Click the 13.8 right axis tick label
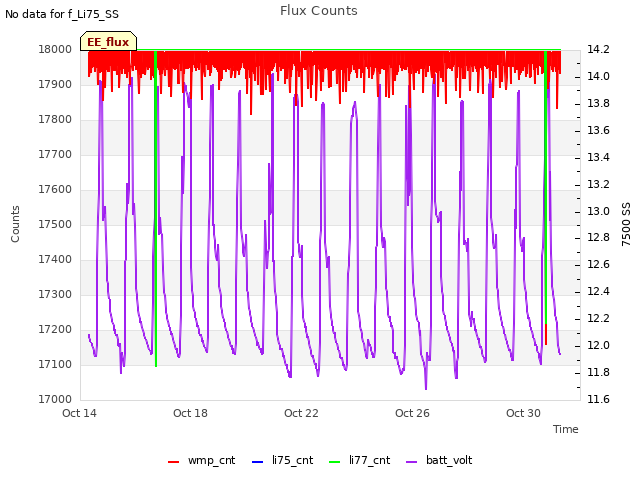Screen dimensions: 640x480 (598, 103)
